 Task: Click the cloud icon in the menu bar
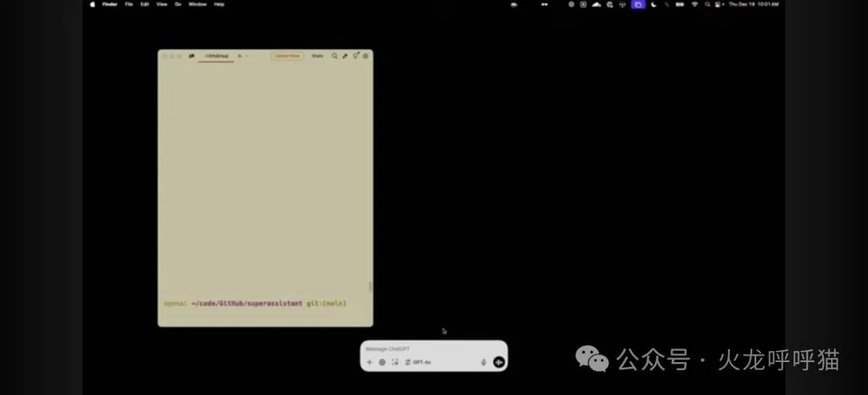[596, 4]
